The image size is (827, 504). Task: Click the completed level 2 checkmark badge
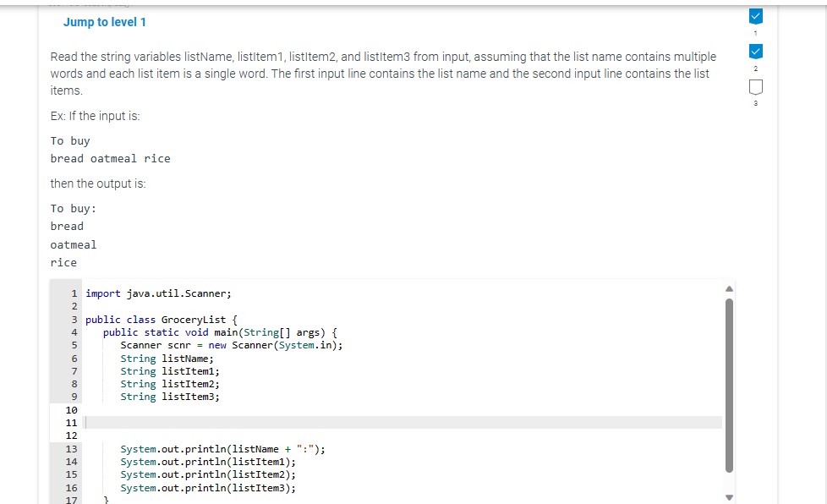(755, 50)
